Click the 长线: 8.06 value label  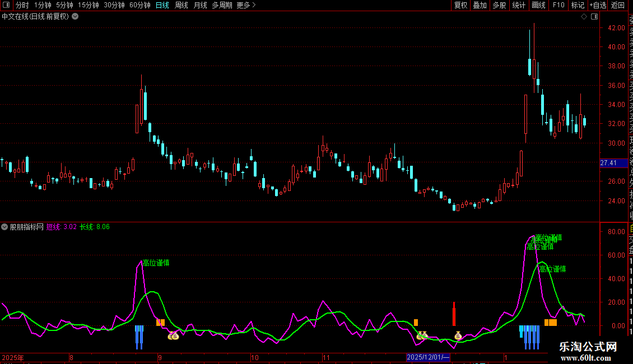click(x=95, y=227)
